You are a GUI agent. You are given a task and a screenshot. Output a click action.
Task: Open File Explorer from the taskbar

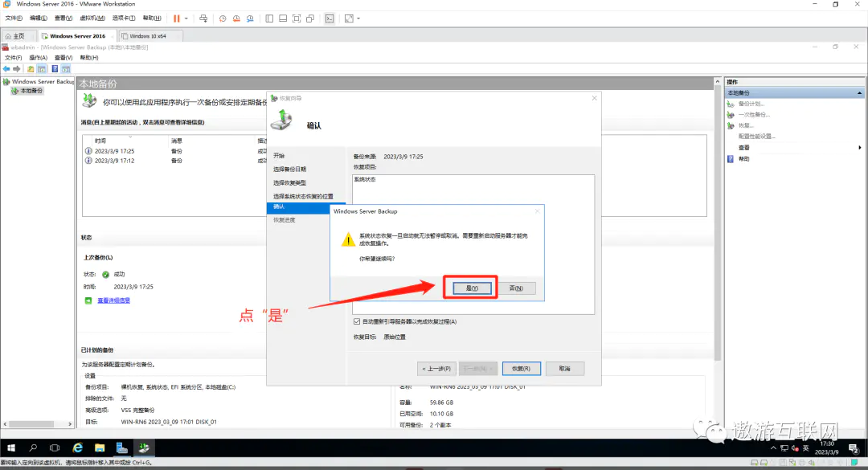click(100, 448)
